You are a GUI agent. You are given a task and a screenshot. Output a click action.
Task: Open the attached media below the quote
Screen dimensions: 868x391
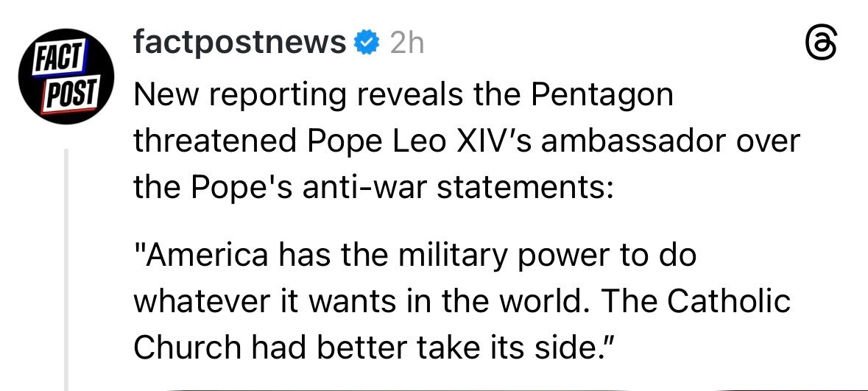471,388
